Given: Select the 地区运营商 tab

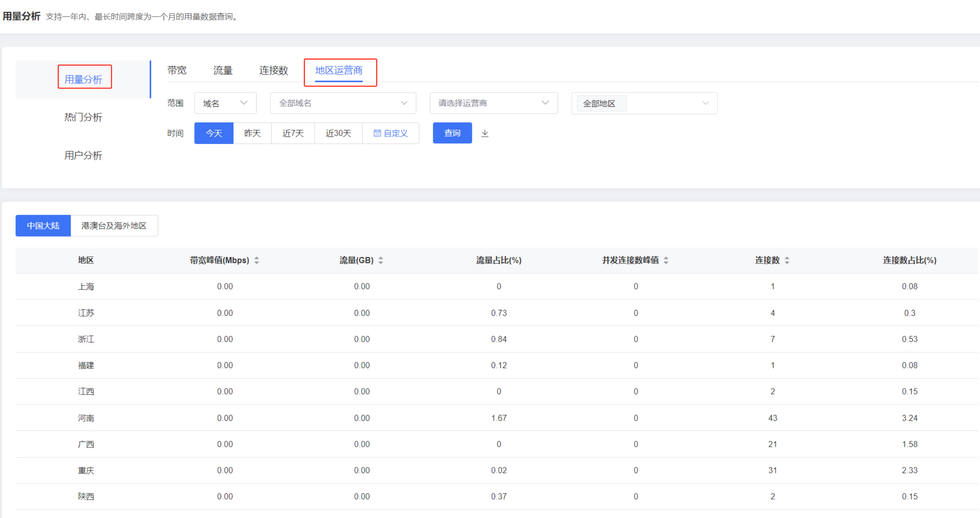Looking at the screenshot, I should click(339, 70).
